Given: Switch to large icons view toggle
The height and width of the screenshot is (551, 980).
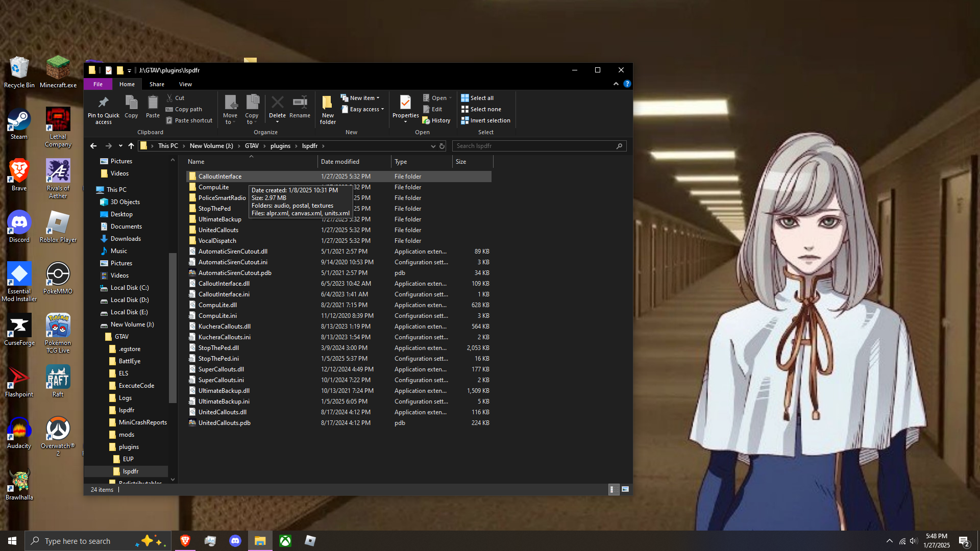Looking at the screenshot, I should coord(625,489).
